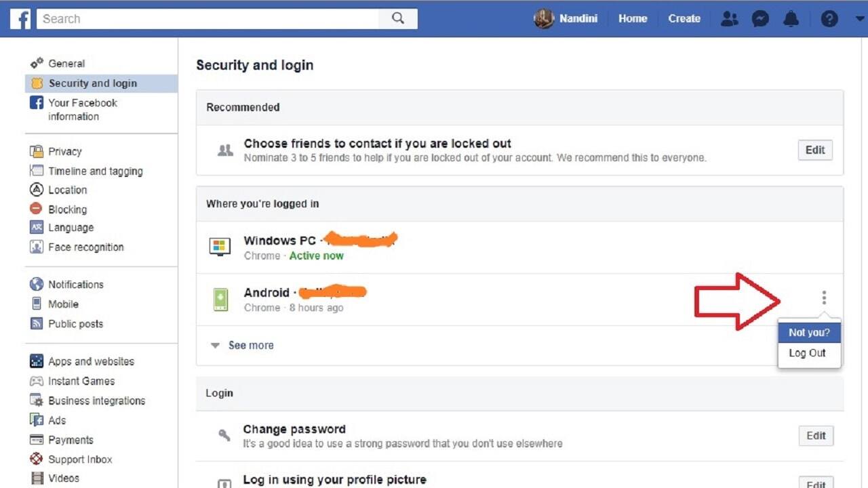Click the Nandini profile picture
Screen dimensions: 868x488
(544, 19)
